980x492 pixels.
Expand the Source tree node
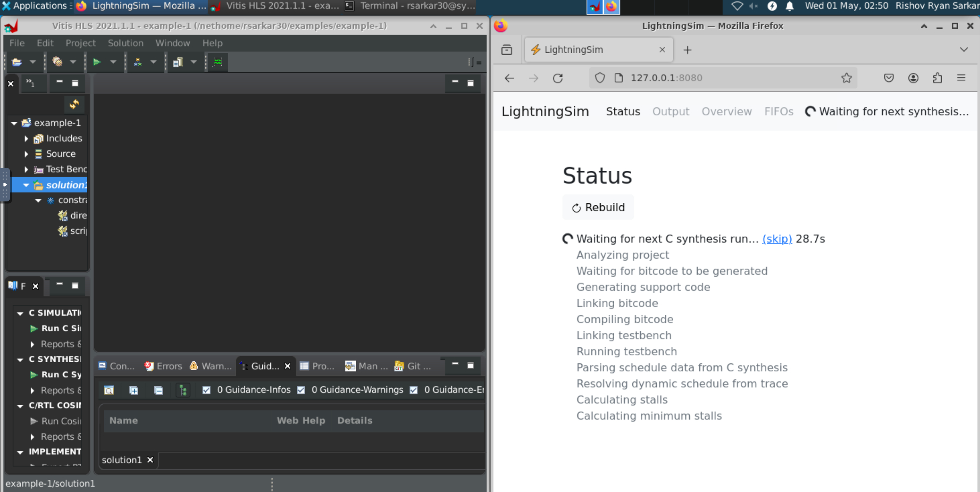(26, 154)
